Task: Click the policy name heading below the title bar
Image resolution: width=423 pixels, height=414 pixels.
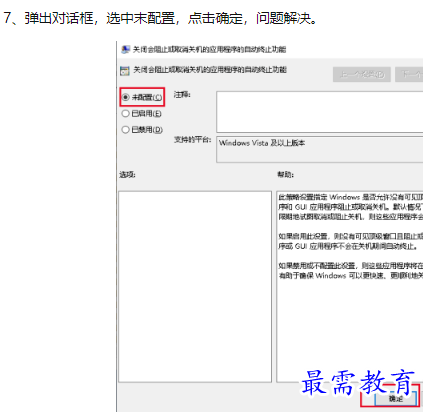Action: [210, 70]
